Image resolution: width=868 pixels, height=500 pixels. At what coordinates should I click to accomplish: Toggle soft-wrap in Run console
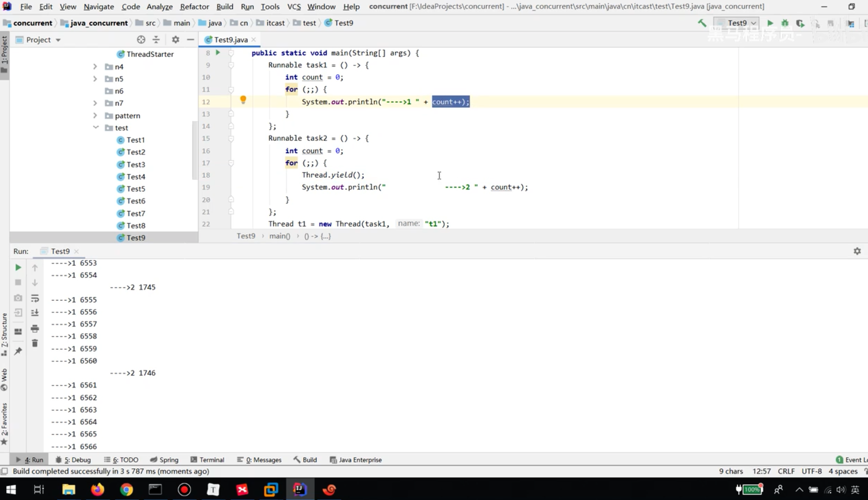(x=35, y=298)
